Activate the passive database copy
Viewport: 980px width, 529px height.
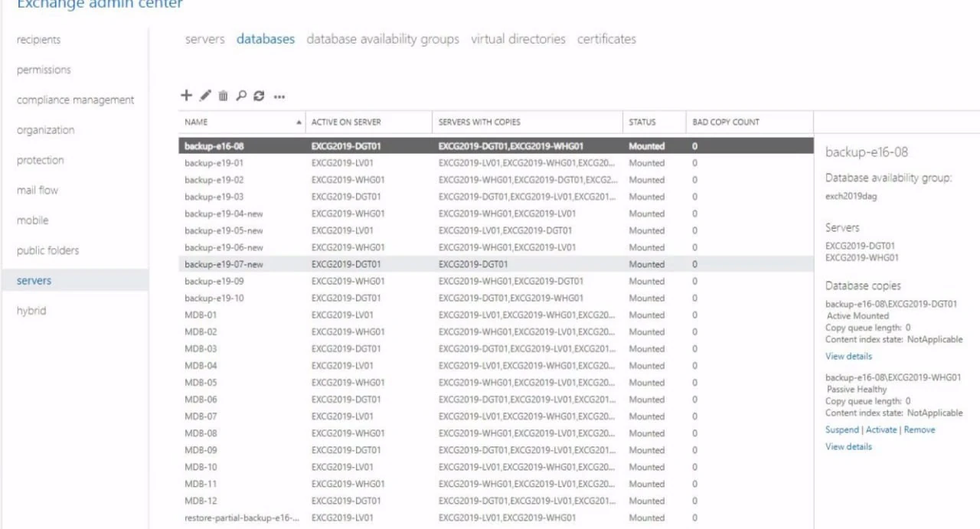click(x=881, y=430)
